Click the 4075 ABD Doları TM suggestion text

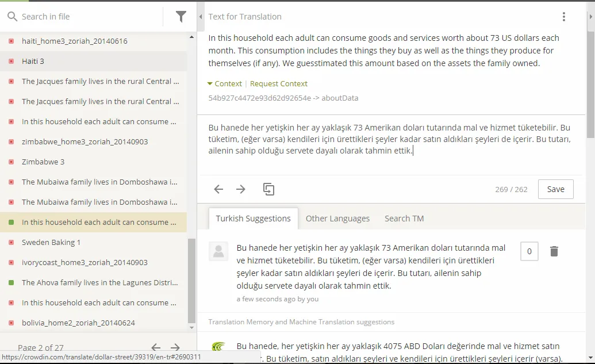pos(398,352)
